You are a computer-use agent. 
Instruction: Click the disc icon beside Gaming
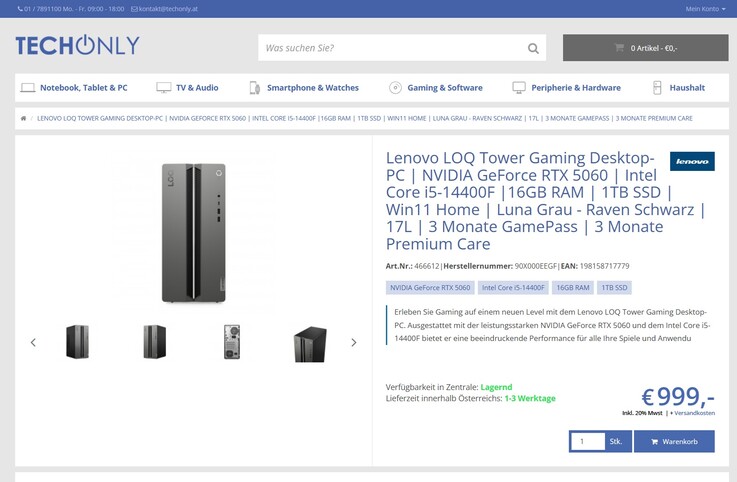tap(395, 87)
